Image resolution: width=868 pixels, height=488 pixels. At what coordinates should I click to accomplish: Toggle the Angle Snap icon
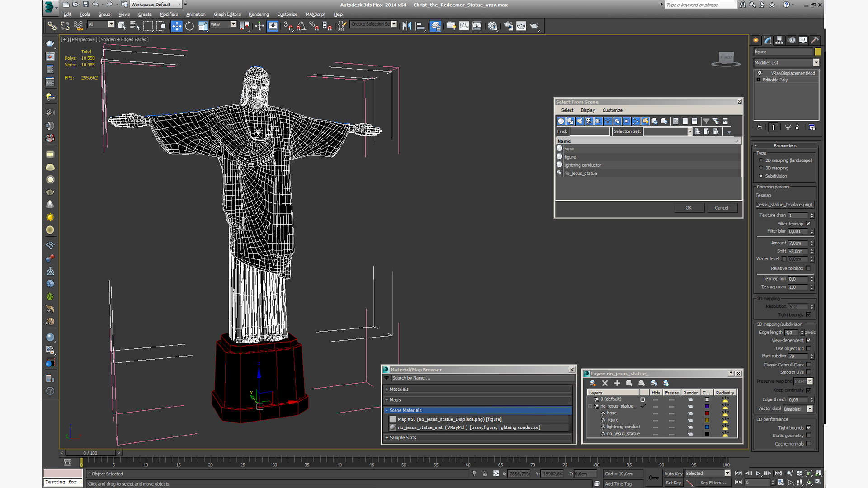point(301,26)
